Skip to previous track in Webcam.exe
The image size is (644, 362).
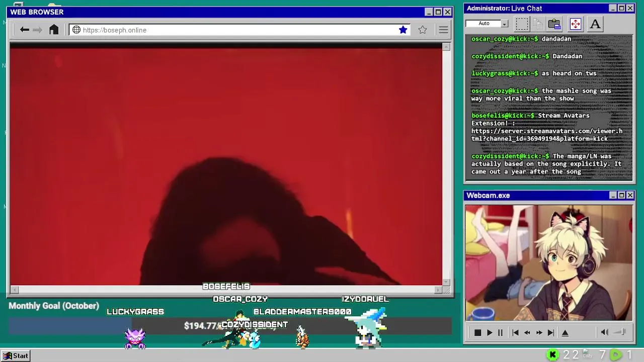515,333
